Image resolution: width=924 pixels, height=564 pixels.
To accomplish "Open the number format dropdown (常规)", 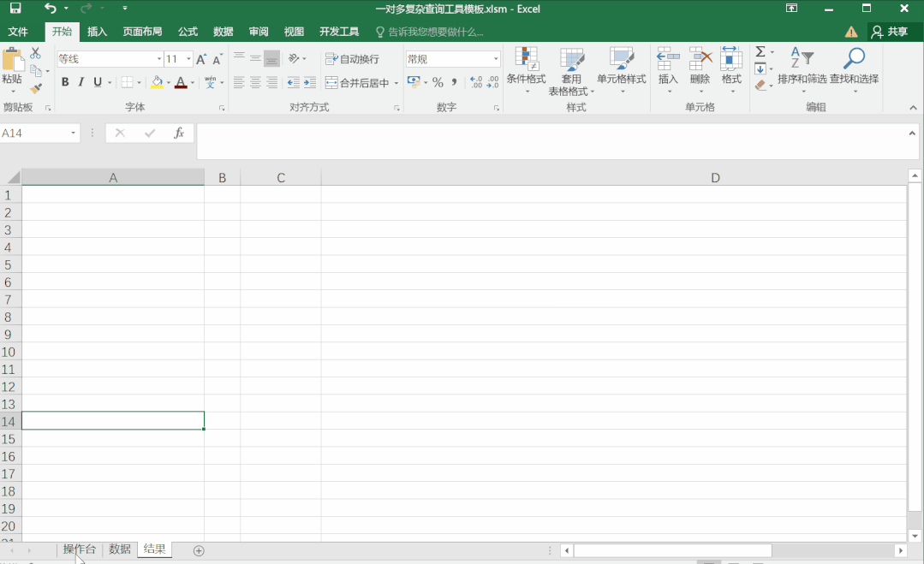I will [x=496, y=59].
